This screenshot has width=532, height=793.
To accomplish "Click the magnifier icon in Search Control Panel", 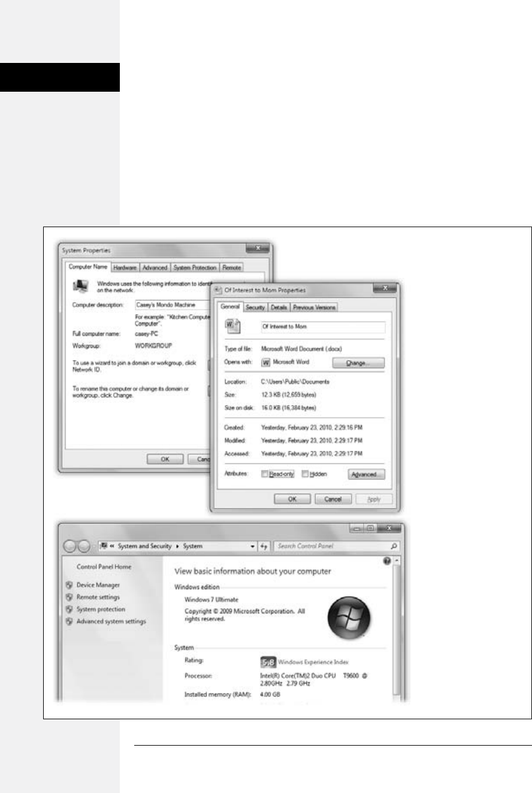I will (x=394, y=547).
